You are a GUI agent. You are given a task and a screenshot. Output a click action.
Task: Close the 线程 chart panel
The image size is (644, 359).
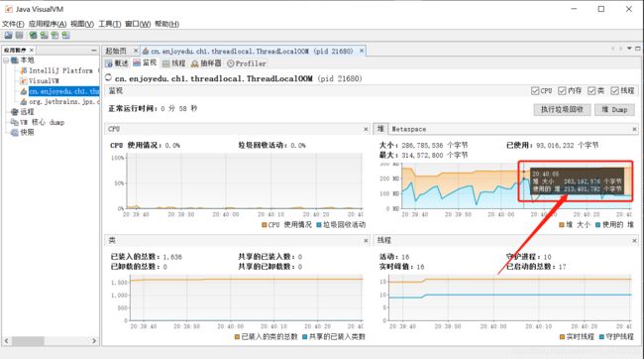coord(634,241)
